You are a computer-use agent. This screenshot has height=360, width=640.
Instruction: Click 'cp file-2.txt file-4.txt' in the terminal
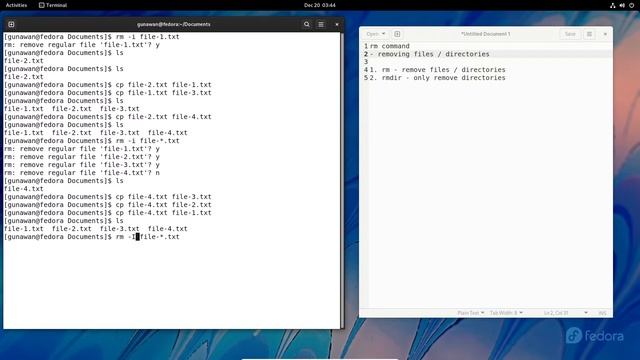[164, 117]
